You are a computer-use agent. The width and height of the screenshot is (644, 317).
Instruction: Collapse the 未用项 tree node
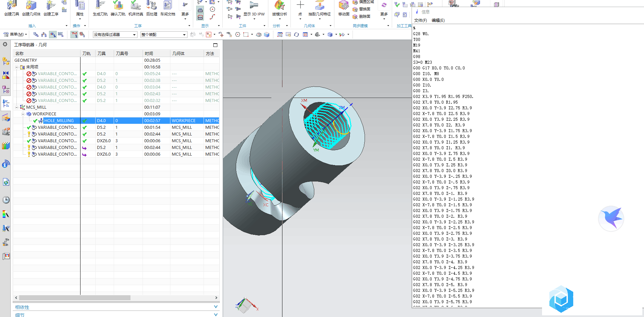click(x=16, y=67)
